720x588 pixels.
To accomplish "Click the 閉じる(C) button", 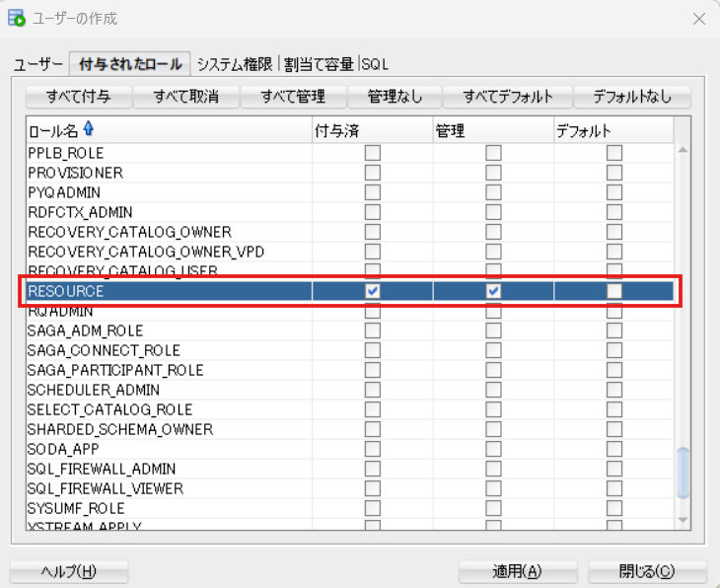I will 647,571.
